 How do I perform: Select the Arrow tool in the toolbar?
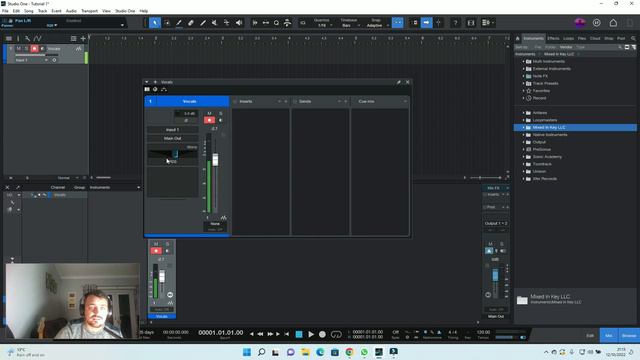[x=155, y=23]
